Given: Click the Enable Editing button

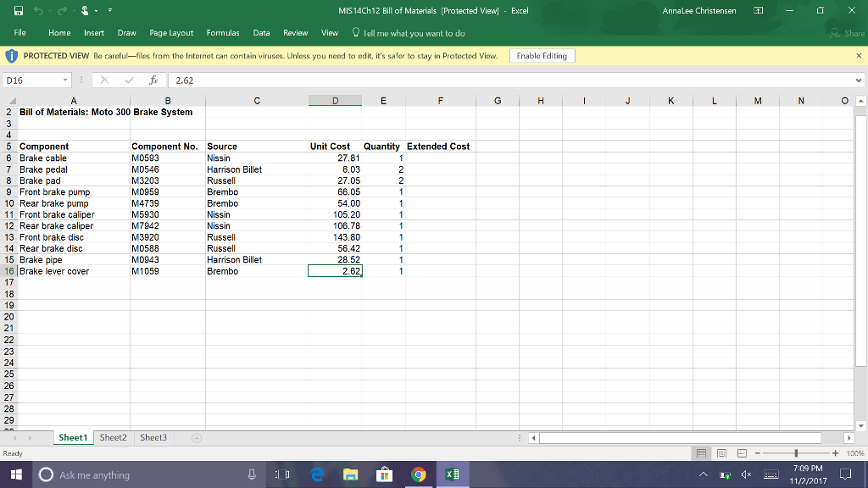Looking at the screenshot, I should [542, 56].
